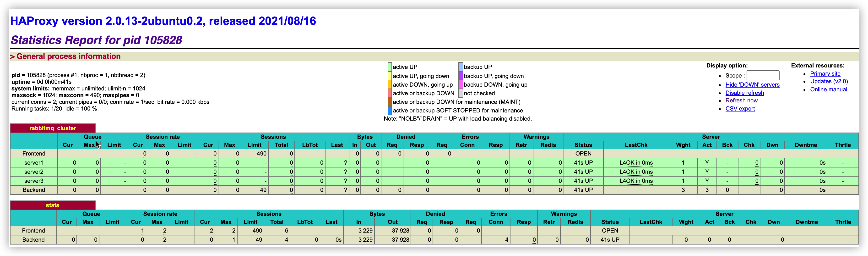Click the Disable refresh link
This screenshot has width=868, height=256.
coord(745,93)
